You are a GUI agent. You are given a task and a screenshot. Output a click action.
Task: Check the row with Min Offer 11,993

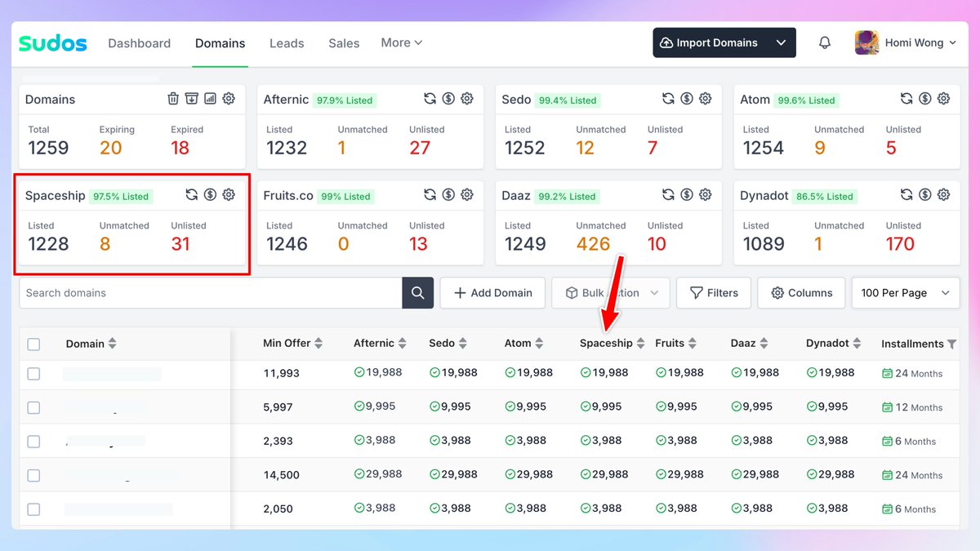[x=33, y=374]
